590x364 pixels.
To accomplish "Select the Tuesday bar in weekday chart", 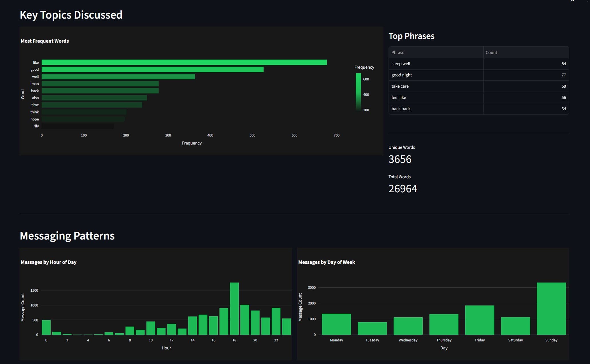I will coord(372,329).
